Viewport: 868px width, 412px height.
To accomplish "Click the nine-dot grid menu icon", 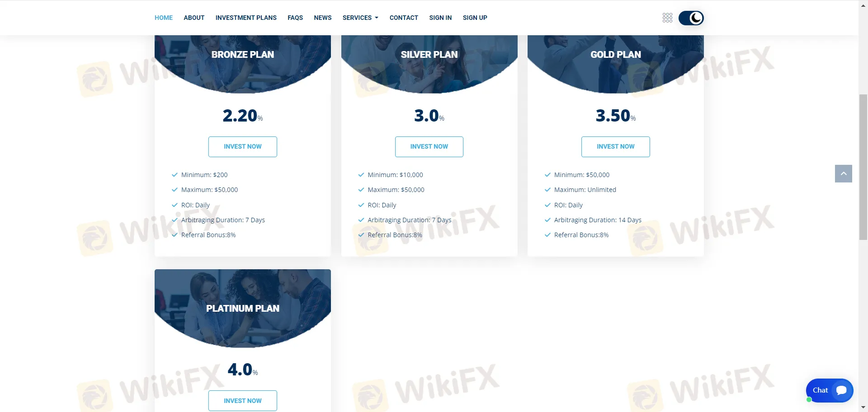I will tap(667, 18).
